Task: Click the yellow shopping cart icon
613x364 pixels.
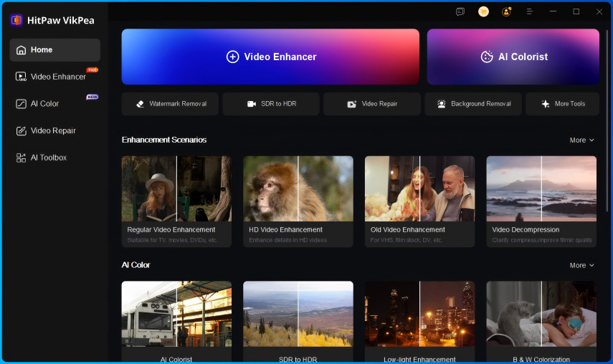Action: pos(483,11)
